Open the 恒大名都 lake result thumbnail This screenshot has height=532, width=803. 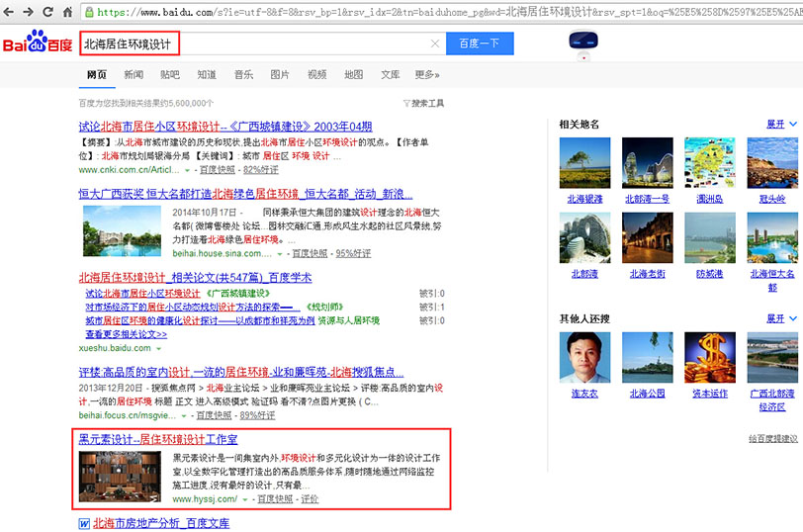coord(122,231)
